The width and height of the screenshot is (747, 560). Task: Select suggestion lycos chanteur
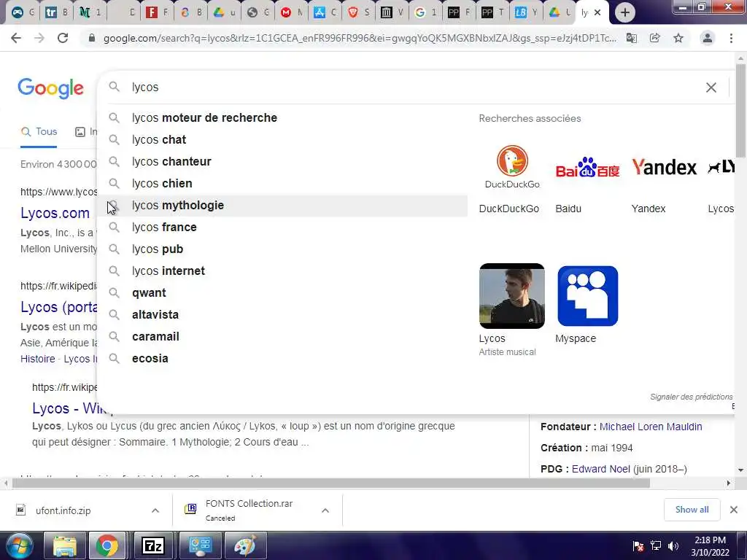(282, 161)
